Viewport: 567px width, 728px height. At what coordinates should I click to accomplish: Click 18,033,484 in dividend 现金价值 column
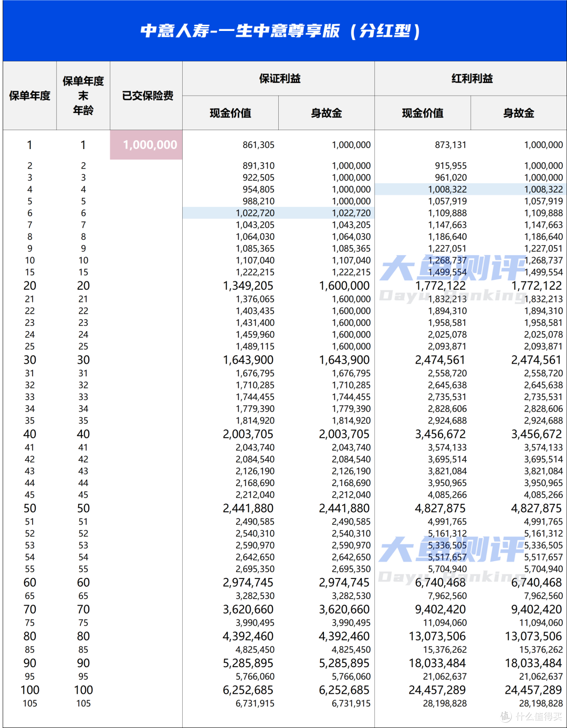click(437, 663)
